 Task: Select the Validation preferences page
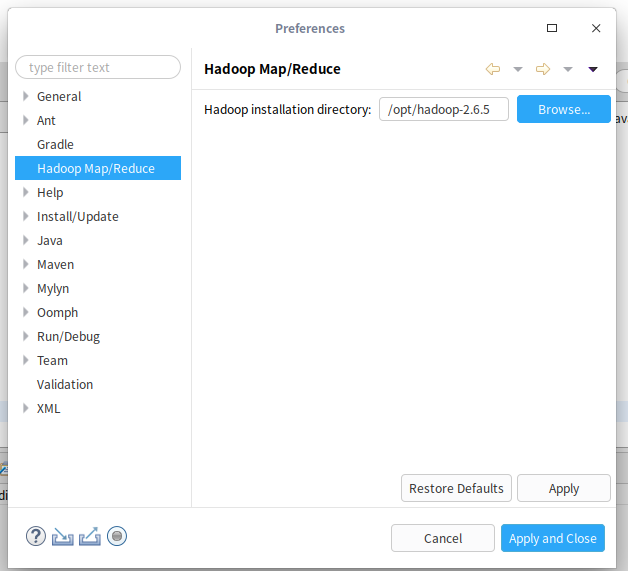pyautogui.click(x=65, y=385)
